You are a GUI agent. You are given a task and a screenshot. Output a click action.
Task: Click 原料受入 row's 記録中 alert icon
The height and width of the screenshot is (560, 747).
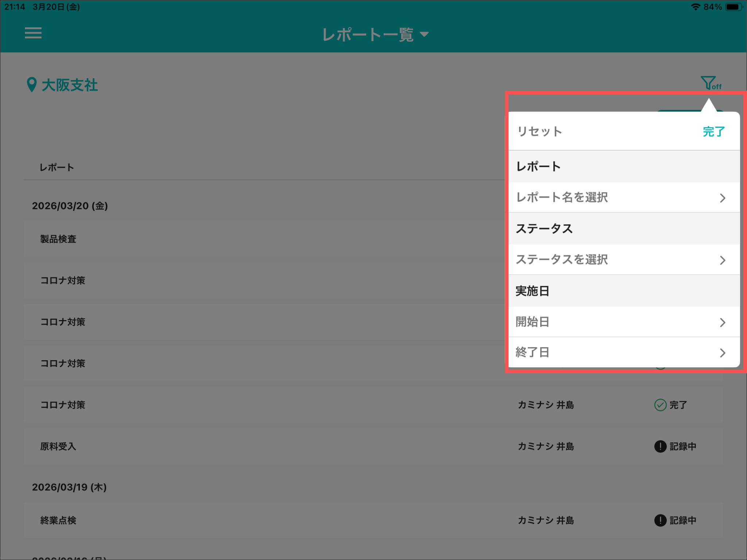tap(660, 446)
